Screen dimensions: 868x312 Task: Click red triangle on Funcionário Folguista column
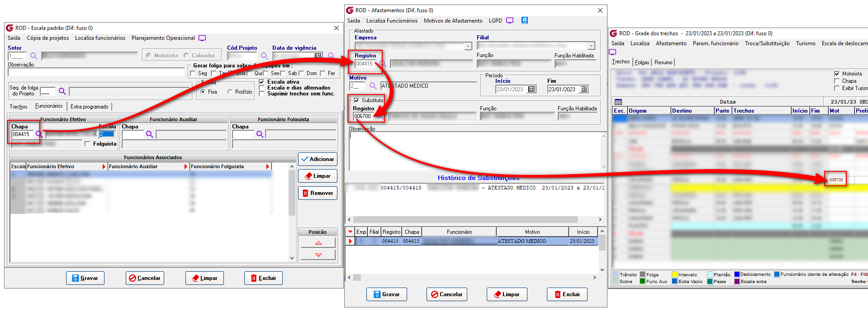[x=267, y=167]
